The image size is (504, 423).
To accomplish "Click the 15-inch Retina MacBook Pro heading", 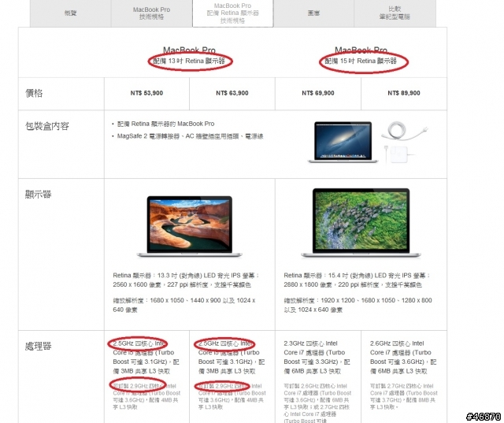I will 361,56.
